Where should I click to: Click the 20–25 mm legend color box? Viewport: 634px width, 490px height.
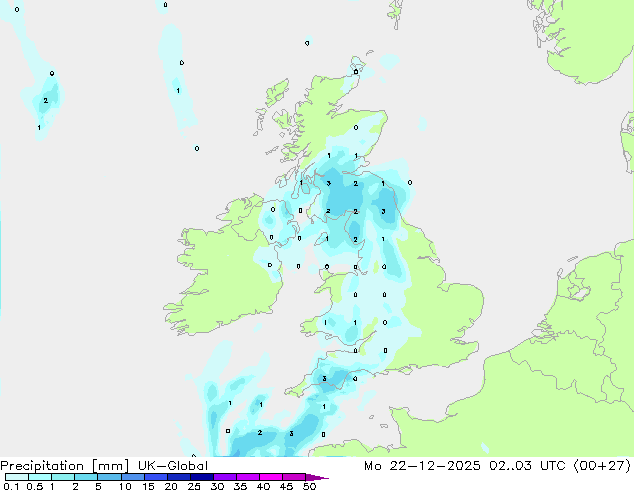click(x=178, y=477)
